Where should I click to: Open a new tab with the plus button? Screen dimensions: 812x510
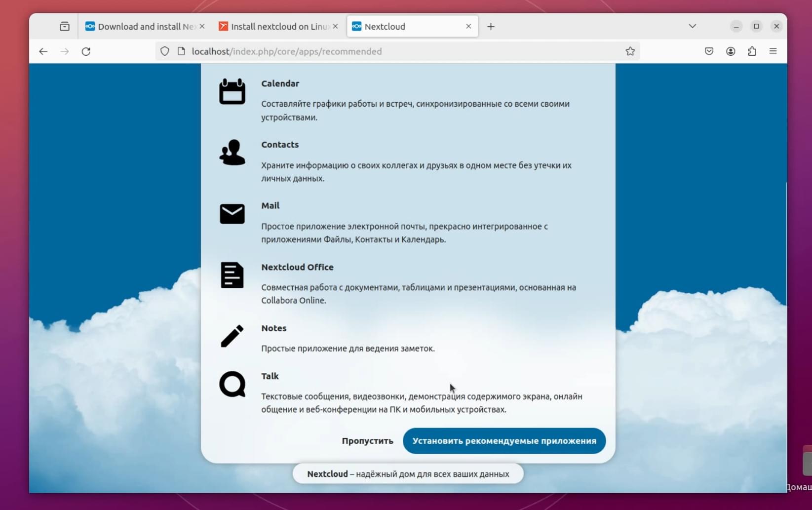coord(491,27)
